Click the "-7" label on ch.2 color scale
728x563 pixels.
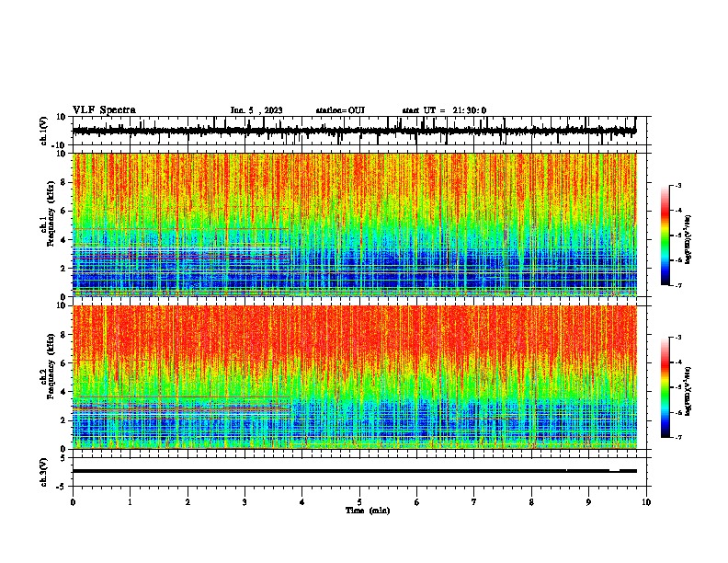tap(678, 437)
